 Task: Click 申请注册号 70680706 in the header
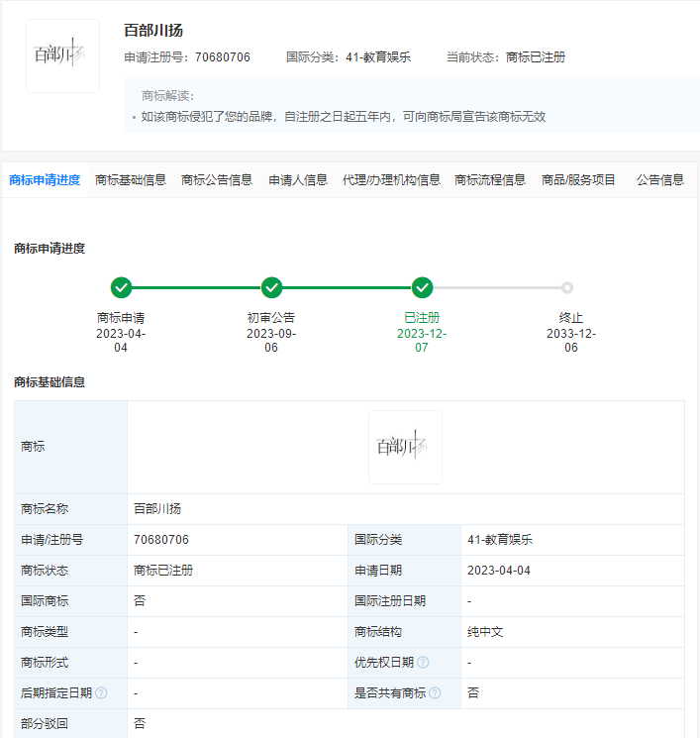187,57
